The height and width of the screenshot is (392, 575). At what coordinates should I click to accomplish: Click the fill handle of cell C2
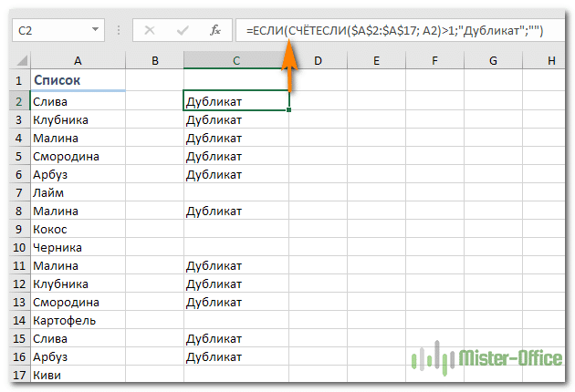(x=289, y=110)
